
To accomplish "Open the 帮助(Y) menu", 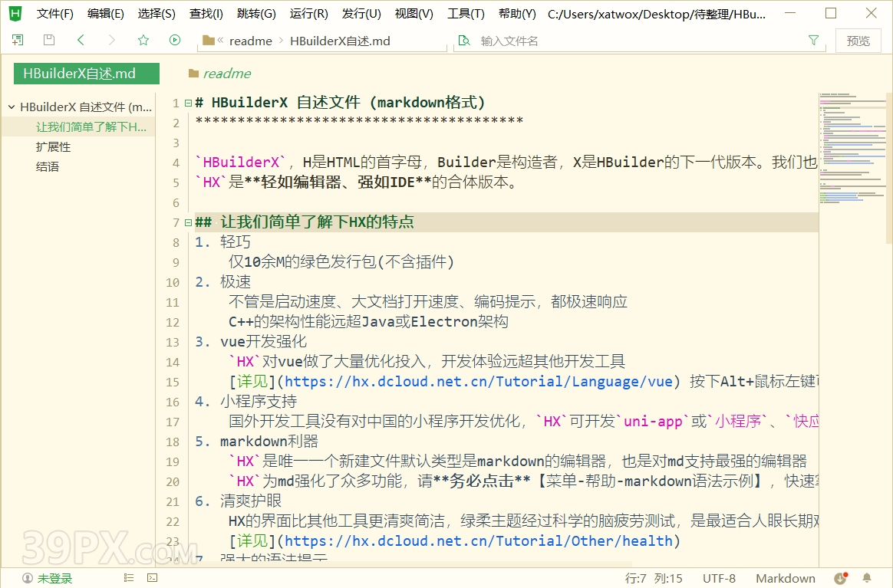I will pos(516,14).
